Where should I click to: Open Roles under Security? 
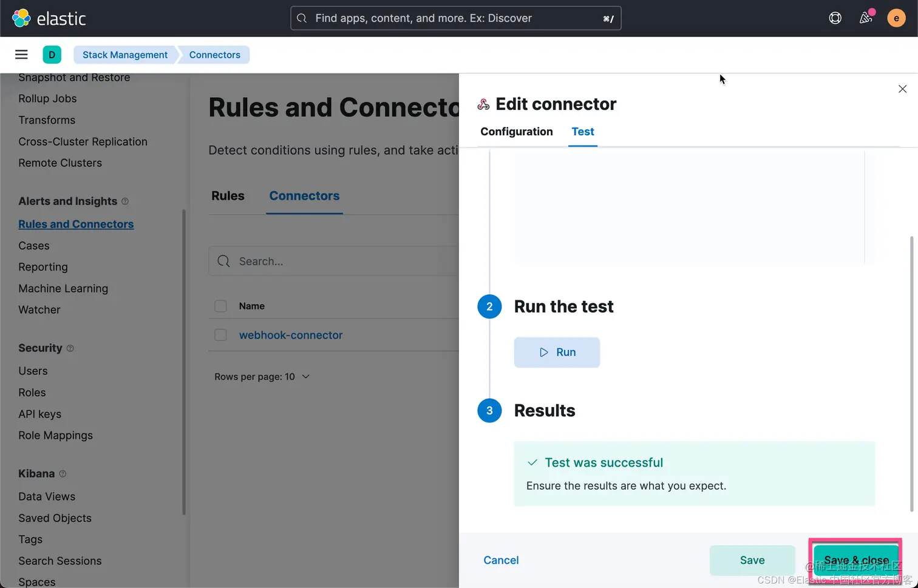[x=32, y=393]
